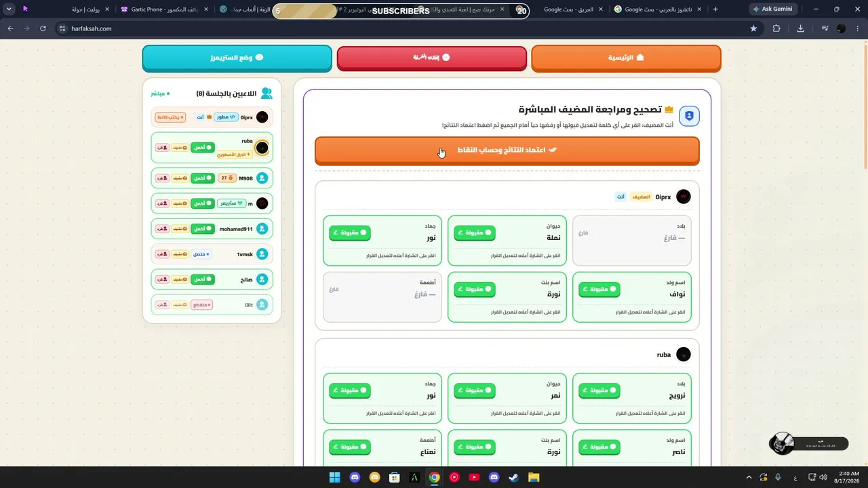Toggle accepted badge on ruba's نعناع answer
Viewport: 868px width, 488px height.
350,447
